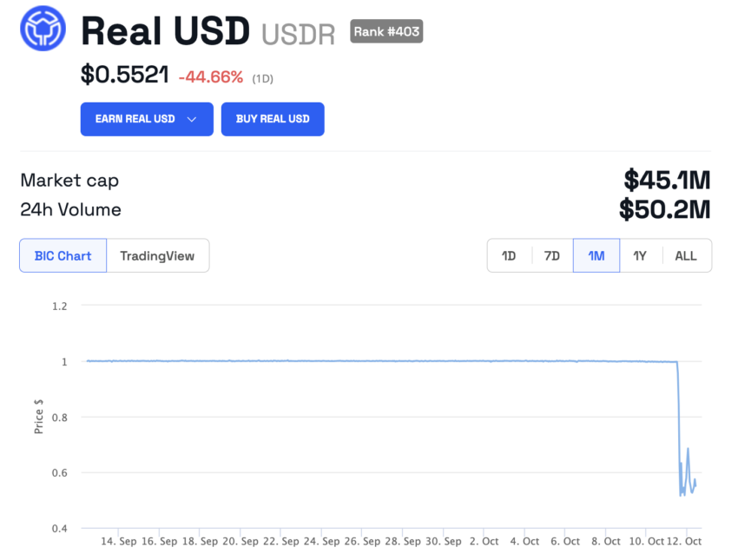Click the (1D) label next to price change

pos(261,78)
